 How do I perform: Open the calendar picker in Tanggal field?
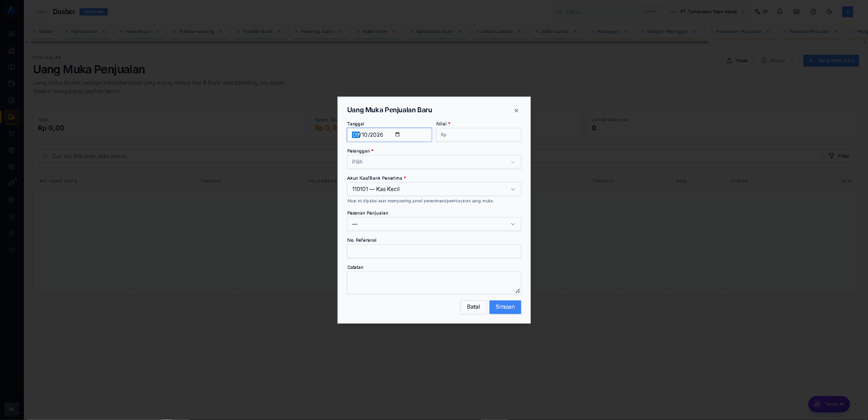397,134
